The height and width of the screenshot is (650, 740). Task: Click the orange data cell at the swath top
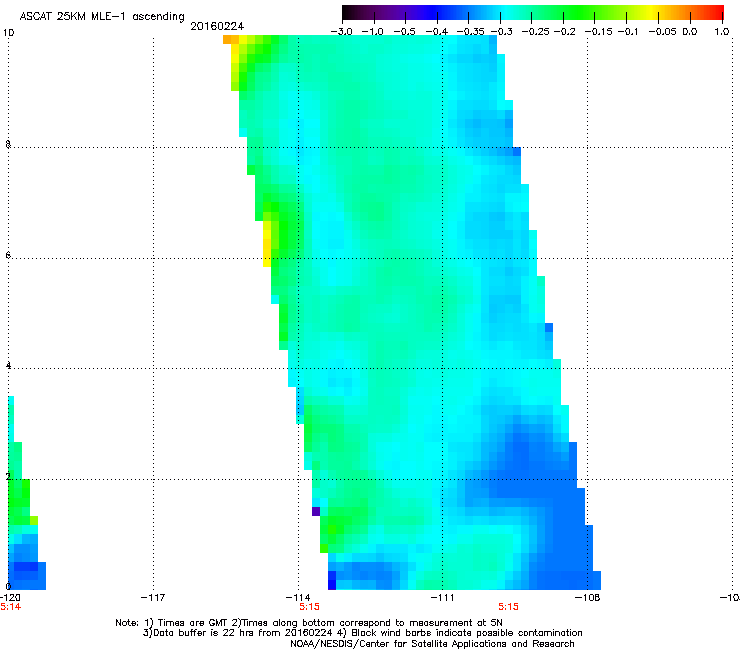pos(231,40)
